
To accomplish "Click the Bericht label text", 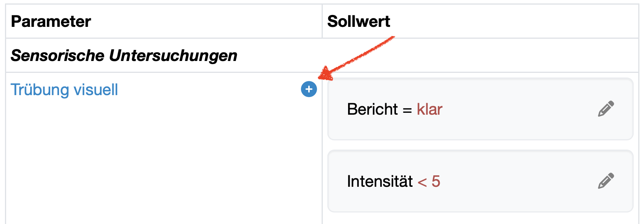I will [372, 109].
